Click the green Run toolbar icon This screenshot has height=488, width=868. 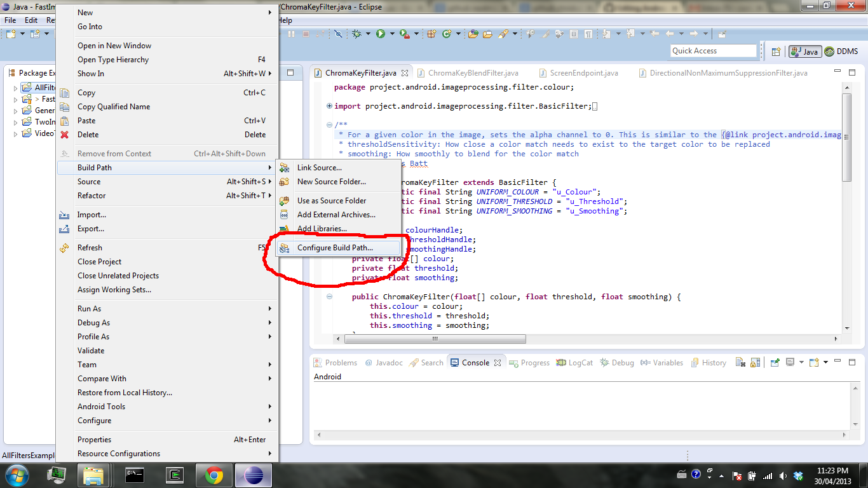pos(380,34)
